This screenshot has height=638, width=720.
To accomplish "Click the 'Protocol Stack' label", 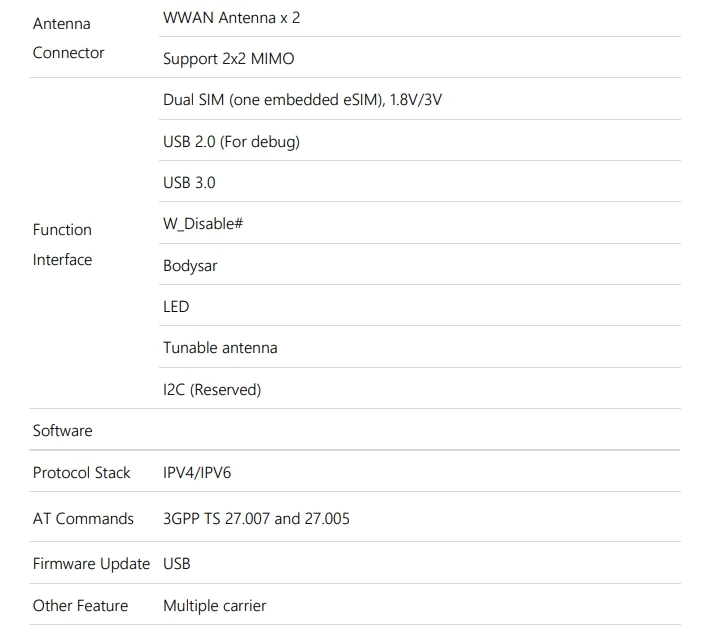I will tap(82, 473).
